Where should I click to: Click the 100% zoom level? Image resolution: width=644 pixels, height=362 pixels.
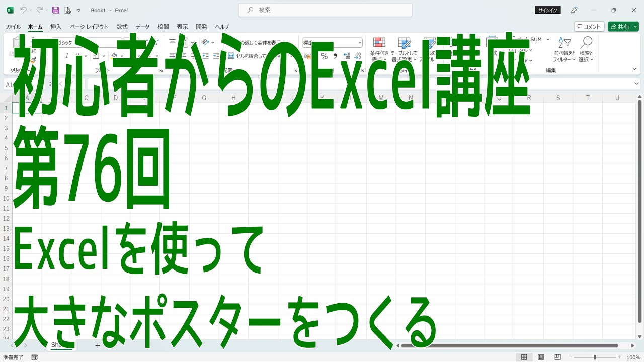coord(633,357)
